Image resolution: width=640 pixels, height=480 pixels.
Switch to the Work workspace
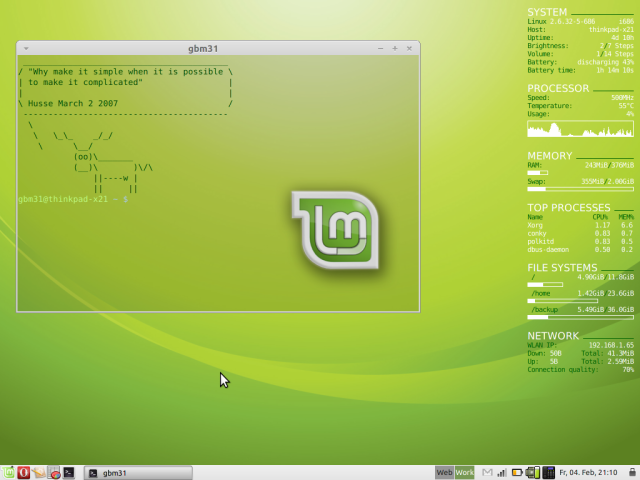click(x=464, y=473)
